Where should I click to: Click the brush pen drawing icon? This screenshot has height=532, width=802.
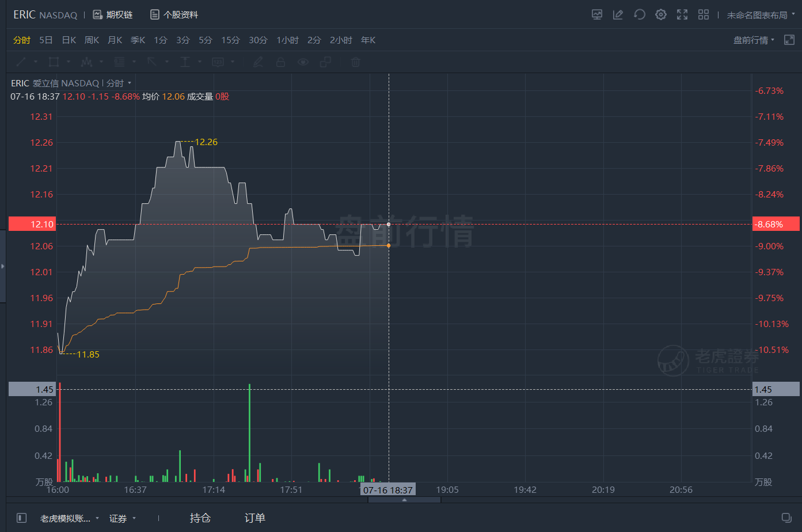tap(258, 62)
